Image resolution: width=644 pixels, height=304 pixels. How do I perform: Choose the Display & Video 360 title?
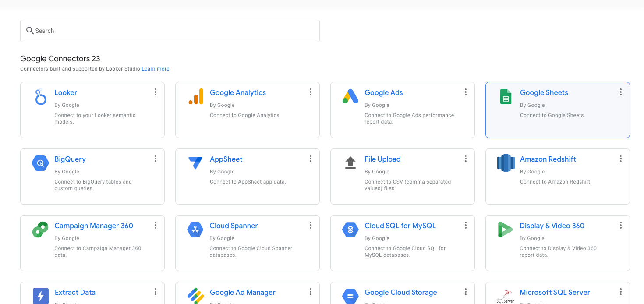pos(552,226)
